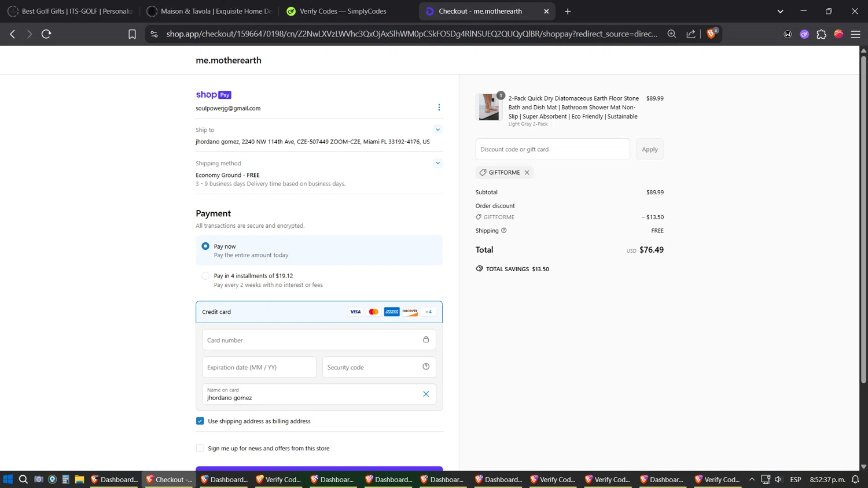Close the Checkout me.motherearth tab
This screenshot has height=488, width=868.
546,11
